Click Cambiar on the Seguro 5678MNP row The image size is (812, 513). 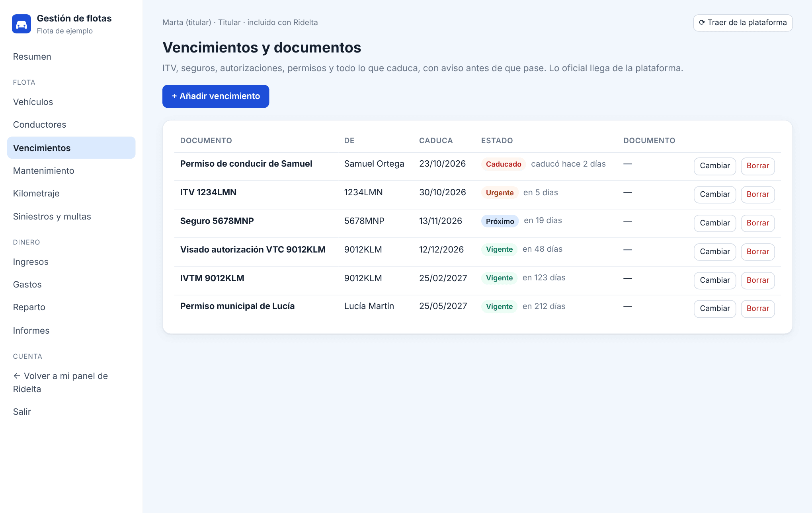point(715,223)
